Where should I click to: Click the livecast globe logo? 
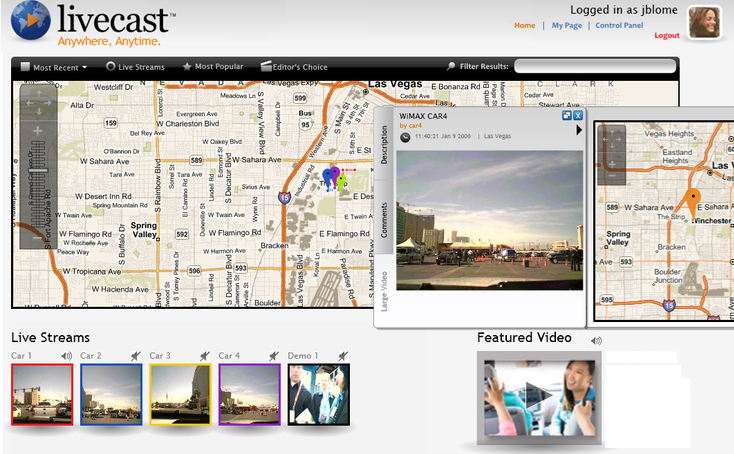(30, 20)
